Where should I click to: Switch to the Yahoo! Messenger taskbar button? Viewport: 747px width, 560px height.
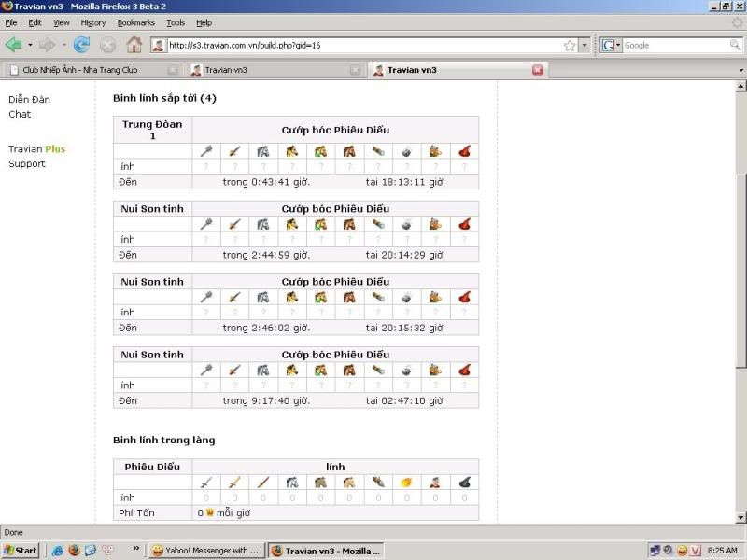coord(205,551)
